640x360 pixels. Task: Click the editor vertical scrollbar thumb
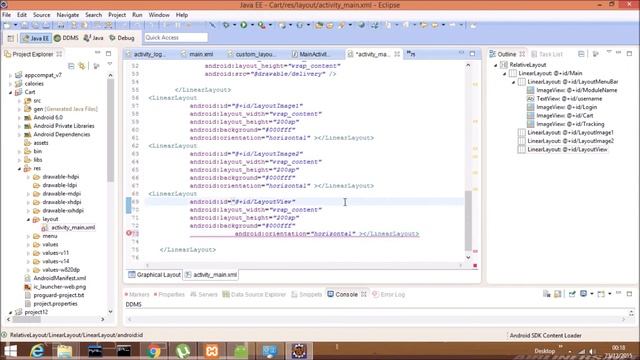(468, 220)
